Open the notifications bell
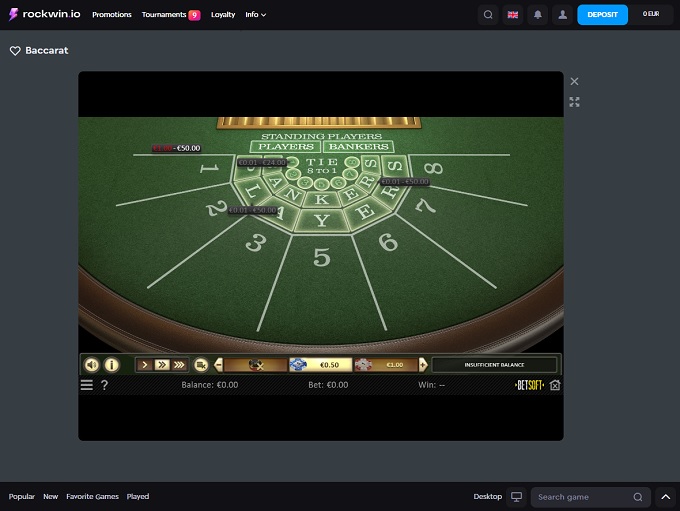The width and height of the screenshot is (680, 511). tap(538, 15)
